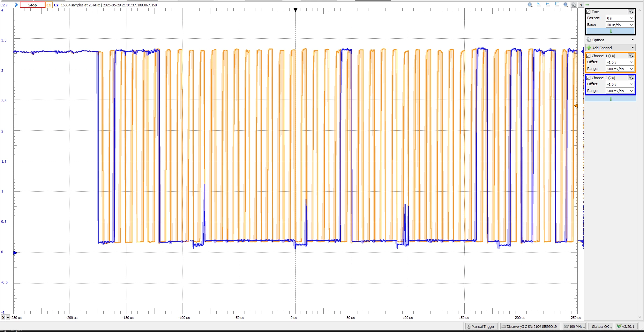Click the black trigger position triangle at top
Image resolution: width=644 pixels, height=332 pixels.
coord(296,10)
